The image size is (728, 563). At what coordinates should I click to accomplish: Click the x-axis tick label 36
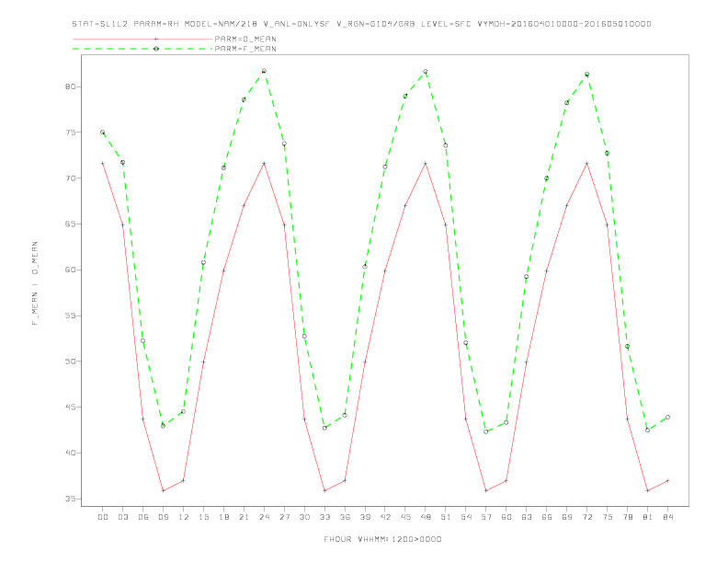pyautogui.click(x=345, y=517)
